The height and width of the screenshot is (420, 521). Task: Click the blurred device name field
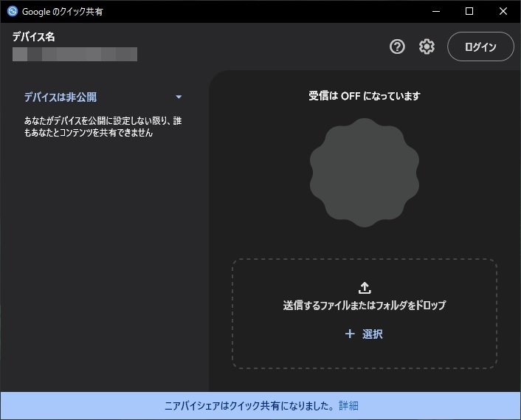pyautogui.click(x=75, y=54)
